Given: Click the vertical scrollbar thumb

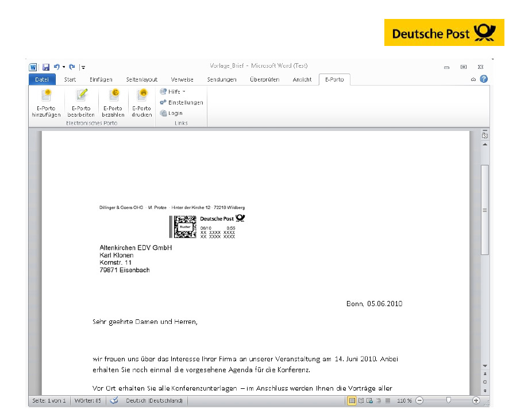Looking at the screenshot, I should (485, 210).
